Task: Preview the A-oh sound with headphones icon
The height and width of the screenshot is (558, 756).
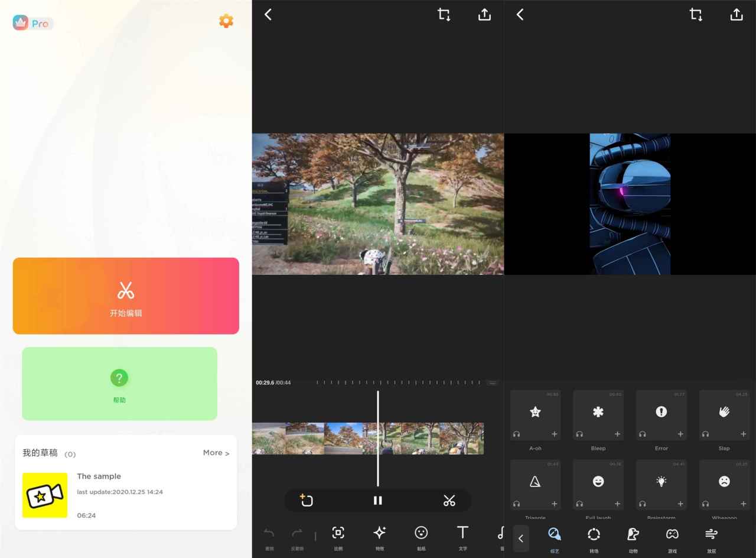Action: pos(517,434)
